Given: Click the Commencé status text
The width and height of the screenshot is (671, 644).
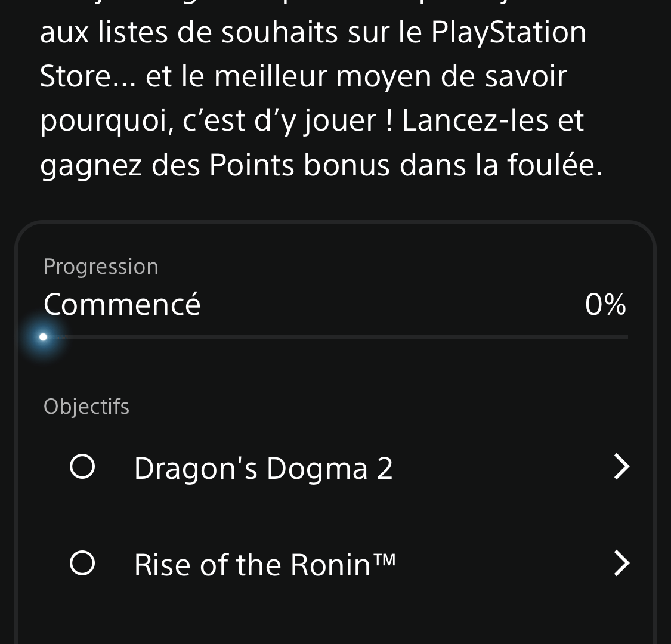Looking at the screenshot, I should [122, 304].
